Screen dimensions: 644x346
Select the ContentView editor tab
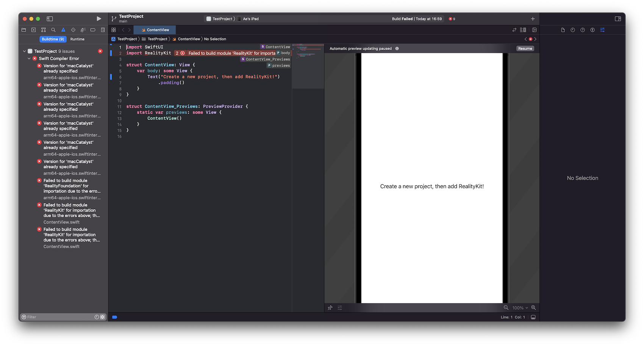tap(155, 30)
